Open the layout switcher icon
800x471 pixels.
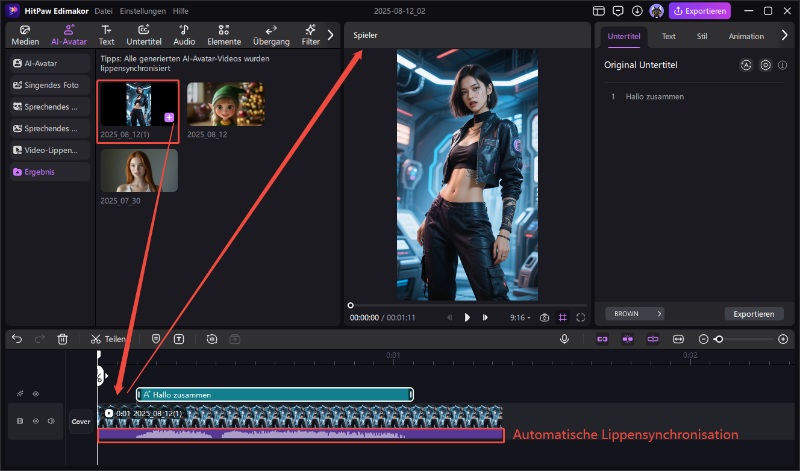click(599, 11)
